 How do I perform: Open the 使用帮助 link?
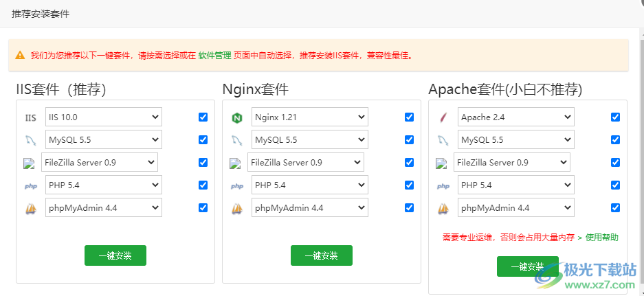coord(601,238)
